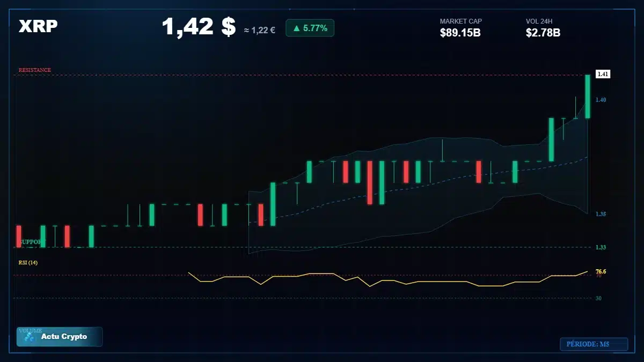Click the VOL 24H label

[x=539, y=21]
